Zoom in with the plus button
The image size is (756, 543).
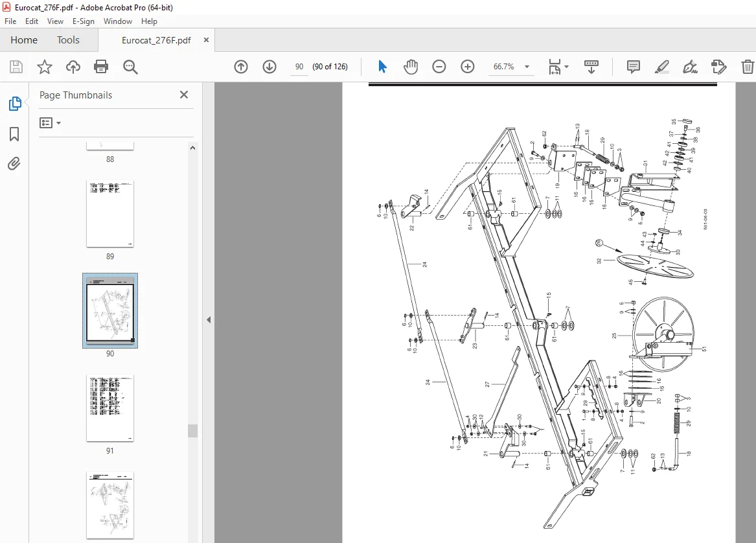tap(468, 67)
